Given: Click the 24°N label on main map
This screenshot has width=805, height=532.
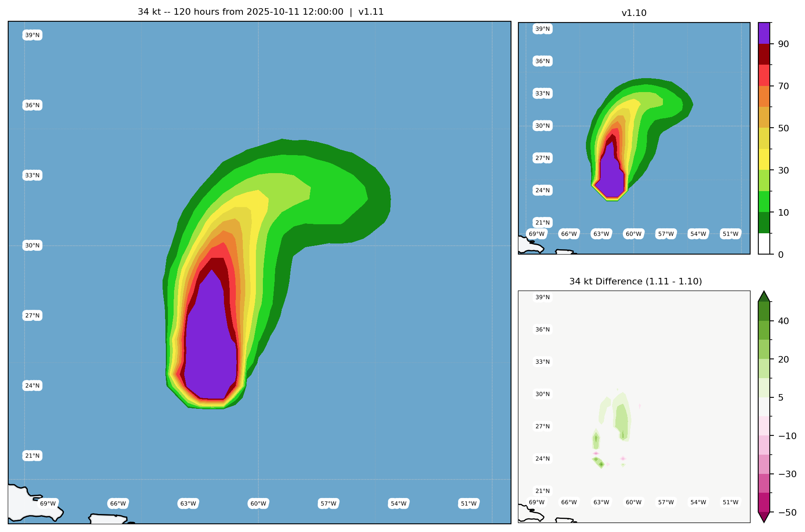Looking at the screenshot, I should tap(32, 385).
